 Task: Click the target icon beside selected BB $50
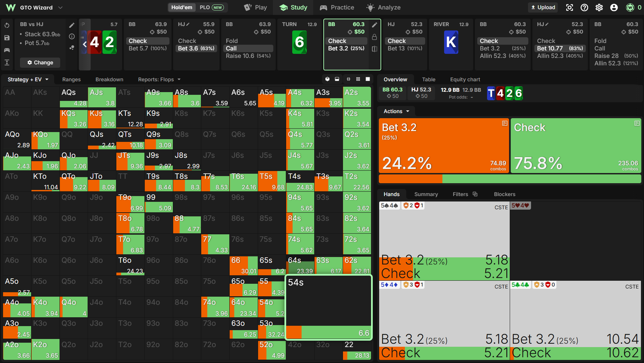350,32
